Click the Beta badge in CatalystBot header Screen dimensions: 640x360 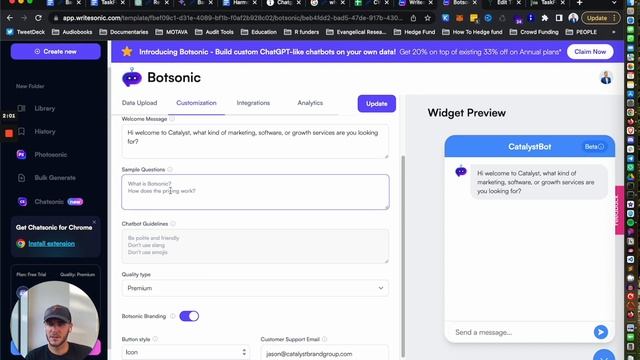594,147
